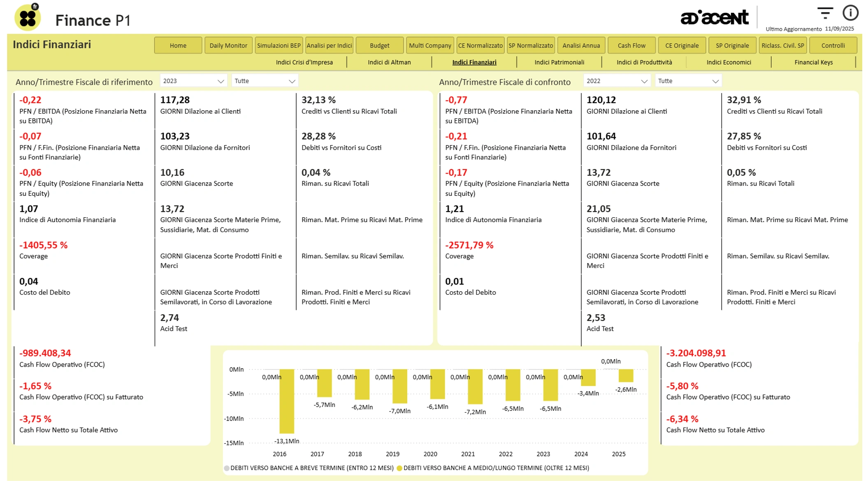Open reference quarter Tutte dropdown

(x=292, y=81)
